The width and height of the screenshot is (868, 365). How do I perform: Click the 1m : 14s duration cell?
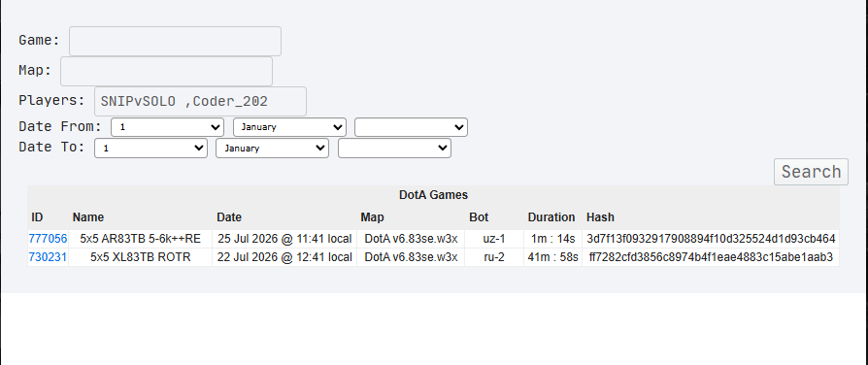coord(552,239)
